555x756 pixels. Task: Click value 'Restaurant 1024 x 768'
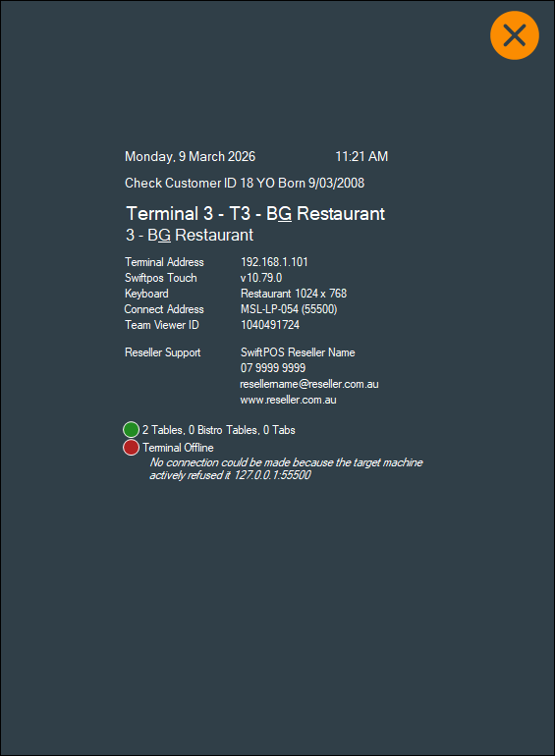point(294,294)
